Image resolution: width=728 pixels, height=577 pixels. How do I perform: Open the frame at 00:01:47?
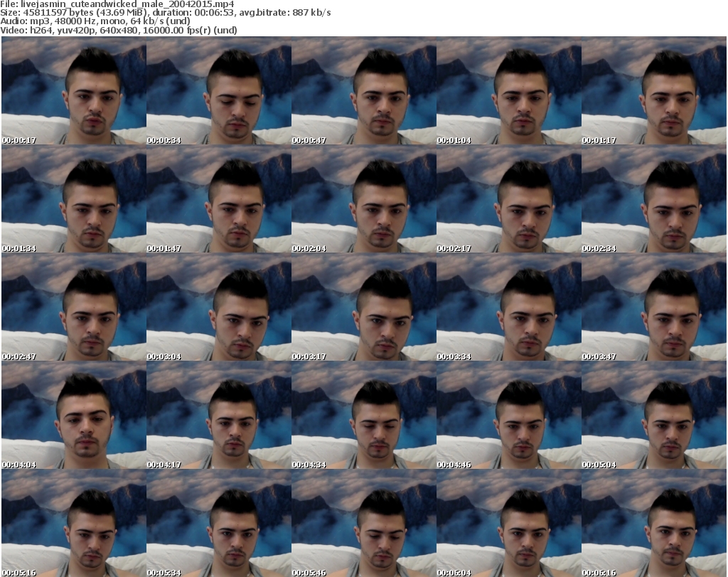[219, 198]
